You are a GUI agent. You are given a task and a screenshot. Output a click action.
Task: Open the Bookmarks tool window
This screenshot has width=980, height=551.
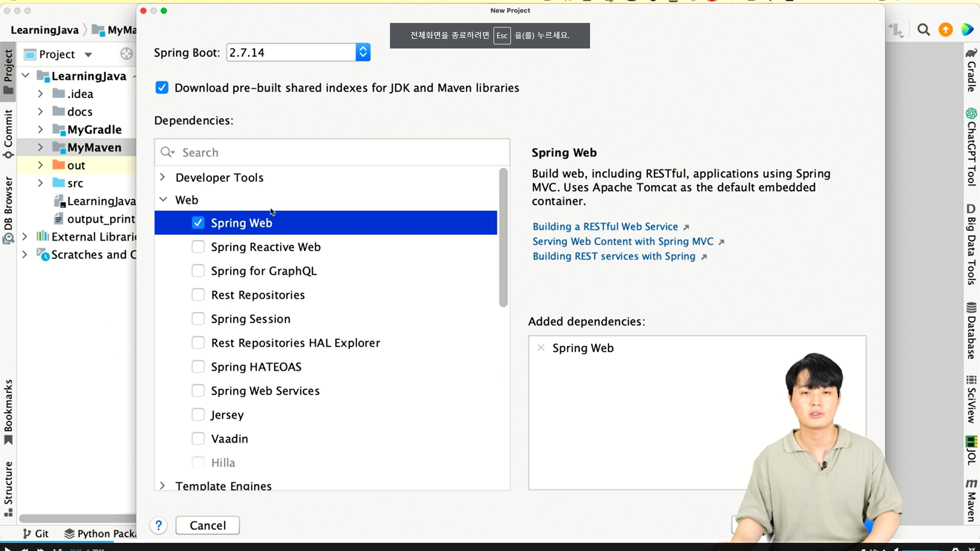8,412
